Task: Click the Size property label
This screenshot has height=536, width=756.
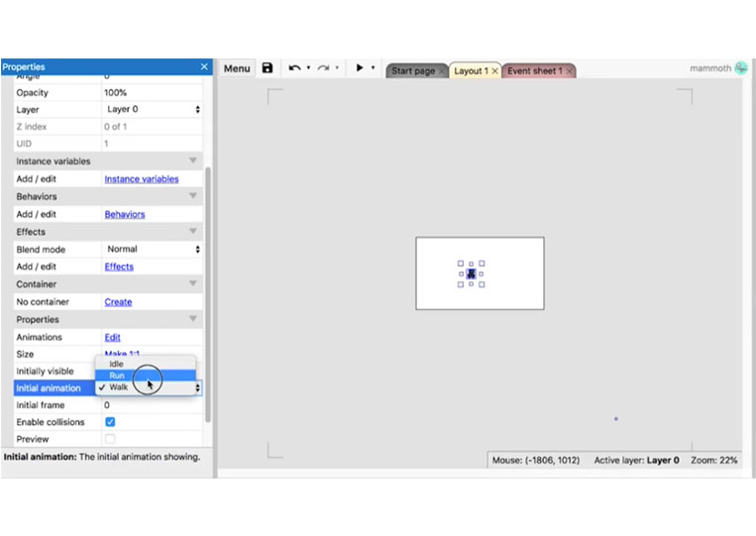Action: point(25,355)
